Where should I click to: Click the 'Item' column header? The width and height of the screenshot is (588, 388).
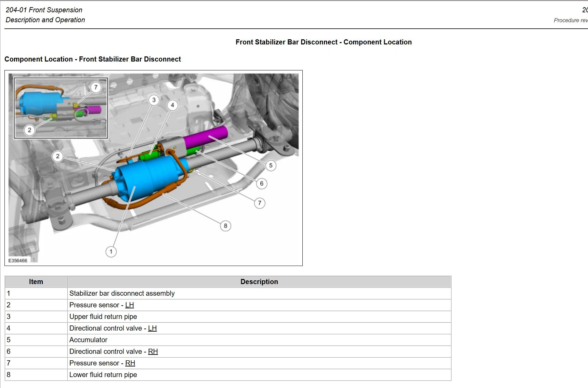36,282
